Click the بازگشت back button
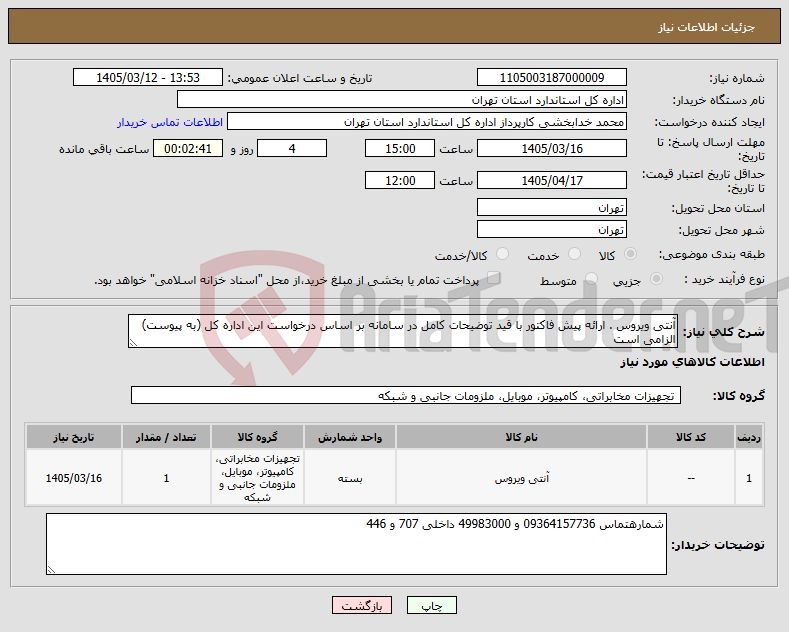Screen dimensions: 789x632 tap(362, 605)
